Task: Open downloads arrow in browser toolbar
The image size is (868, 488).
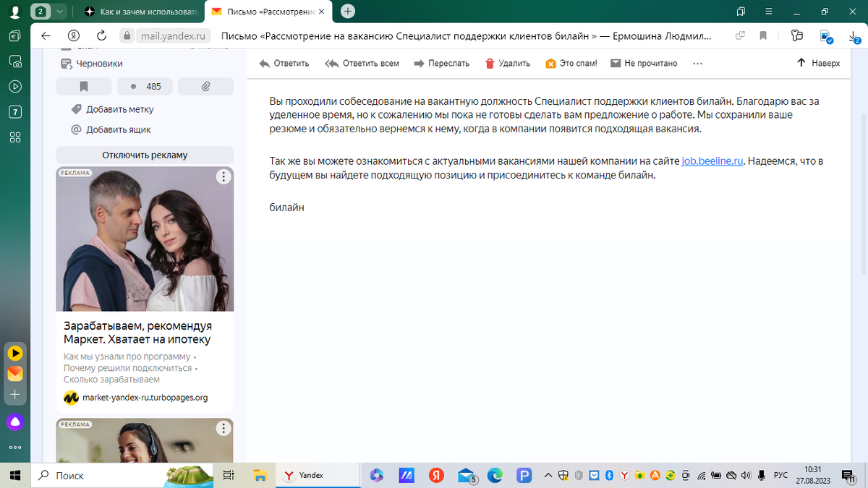Action: tap(855, 35)
